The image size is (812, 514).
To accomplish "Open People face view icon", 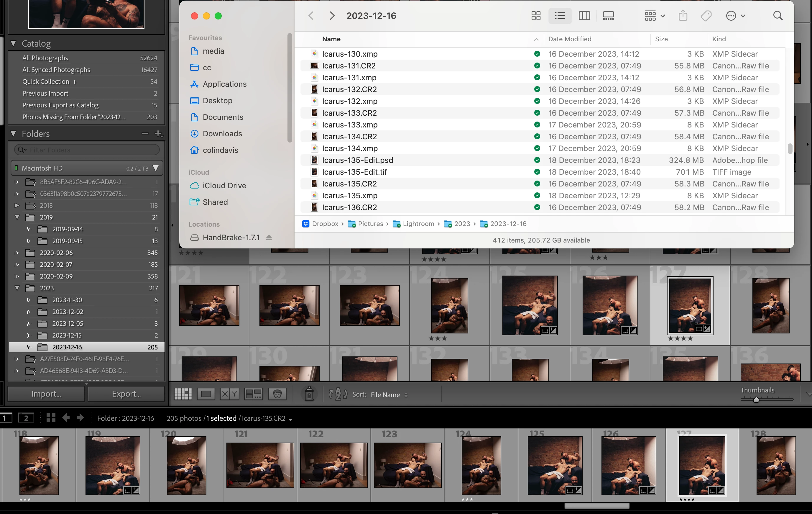I will point(277,394).
